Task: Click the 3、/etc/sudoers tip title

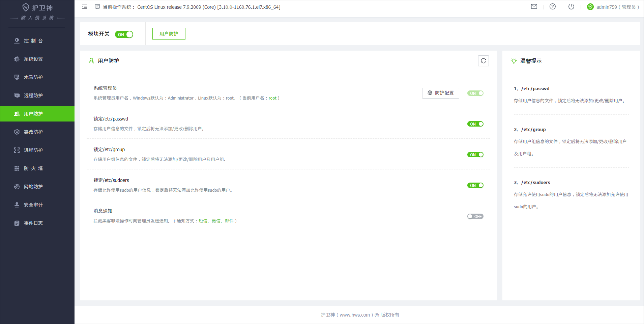Action: coord(532,183)
